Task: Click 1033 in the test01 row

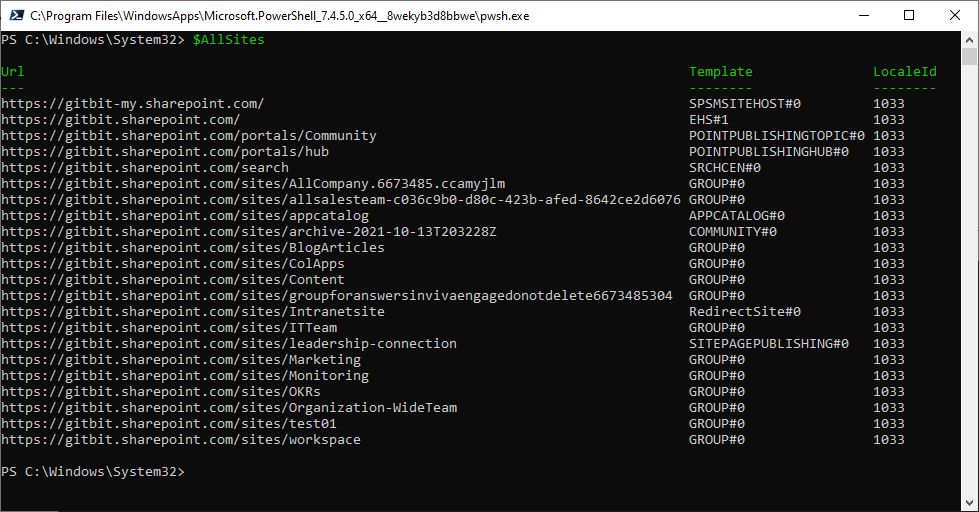Action: (x=888, y=424)
